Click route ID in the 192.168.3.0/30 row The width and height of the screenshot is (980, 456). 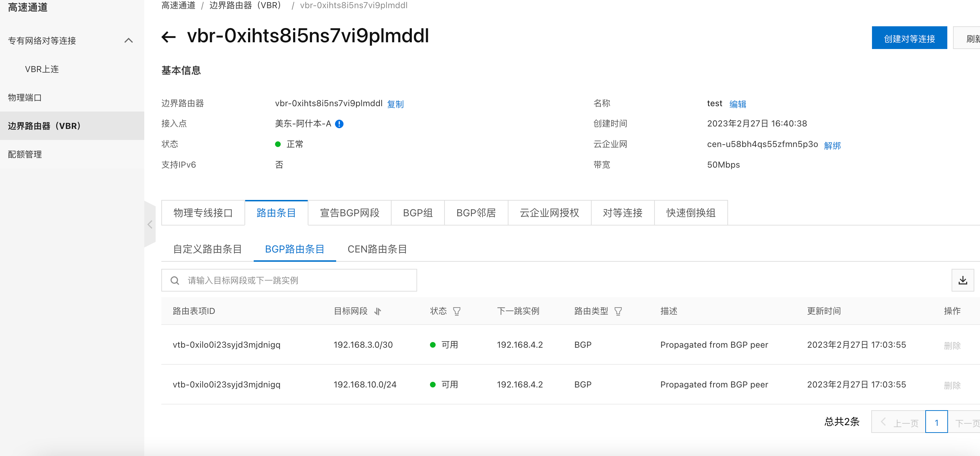point(226,345)
